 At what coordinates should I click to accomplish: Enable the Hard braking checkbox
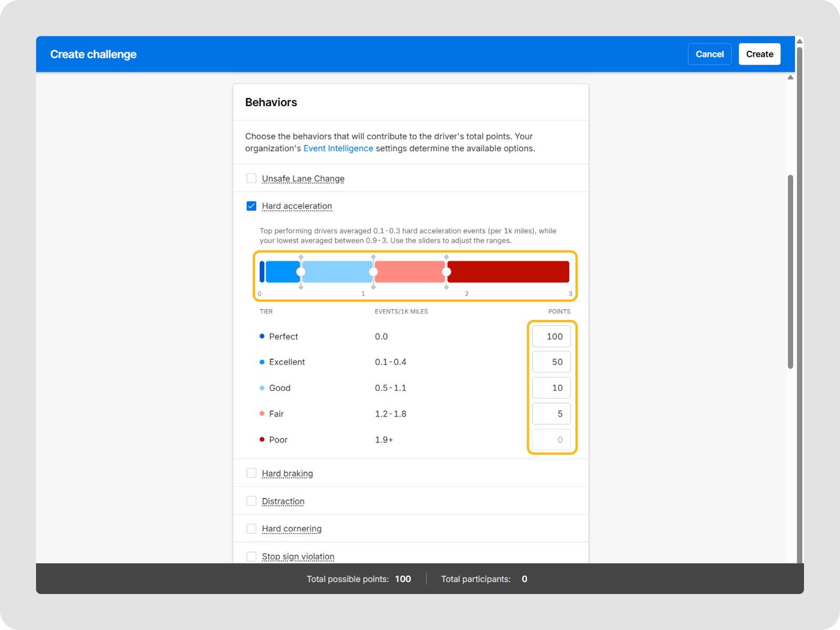coord(251,474)
